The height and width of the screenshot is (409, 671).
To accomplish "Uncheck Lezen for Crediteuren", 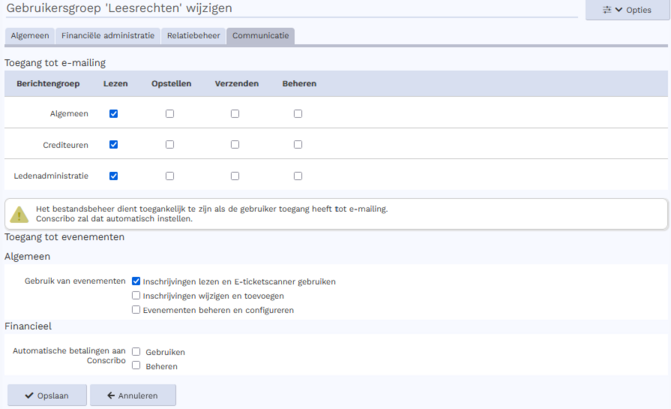I will pos(113,145).
